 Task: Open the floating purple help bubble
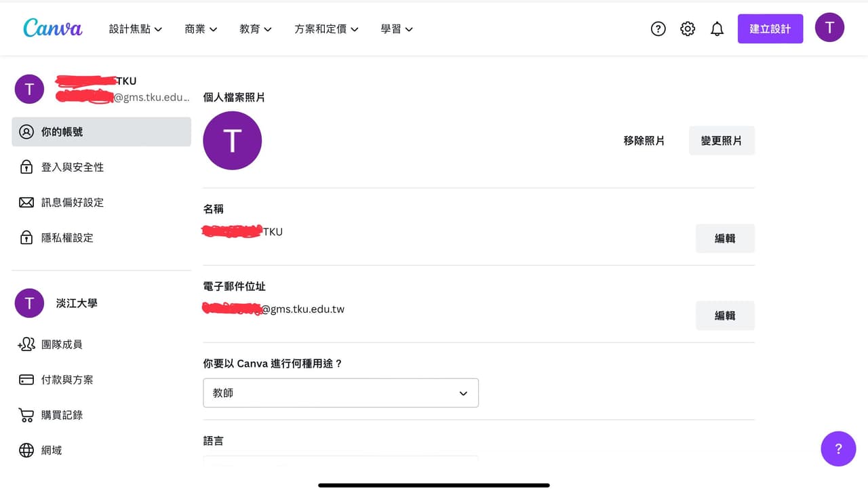click(x=838, y=449)
